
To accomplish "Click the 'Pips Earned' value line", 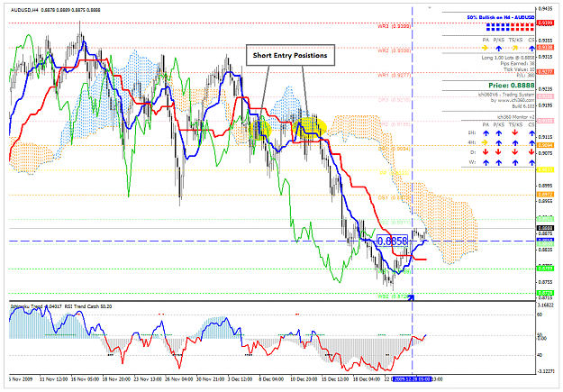I will [517, 64].
